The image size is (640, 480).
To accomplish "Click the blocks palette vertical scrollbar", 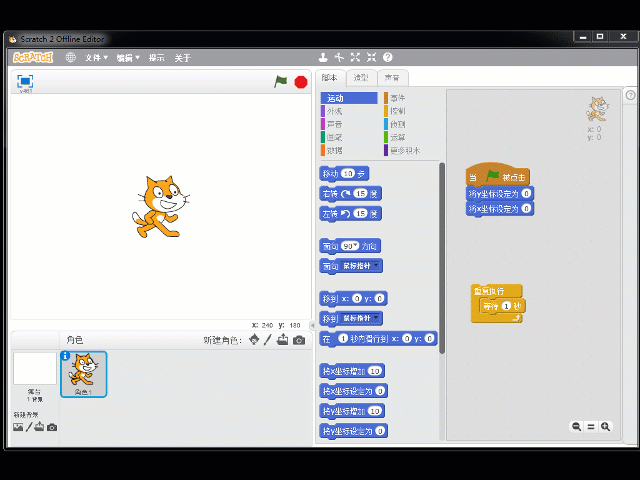I will pos(442,258).
